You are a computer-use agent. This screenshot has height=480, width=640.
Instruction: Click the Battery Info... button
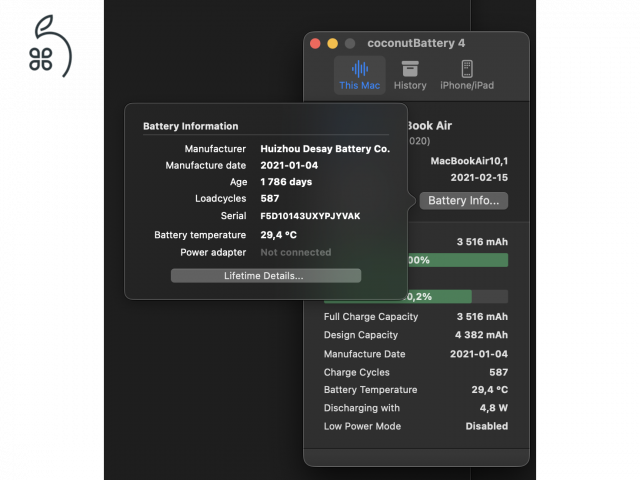tap(464, 200)
